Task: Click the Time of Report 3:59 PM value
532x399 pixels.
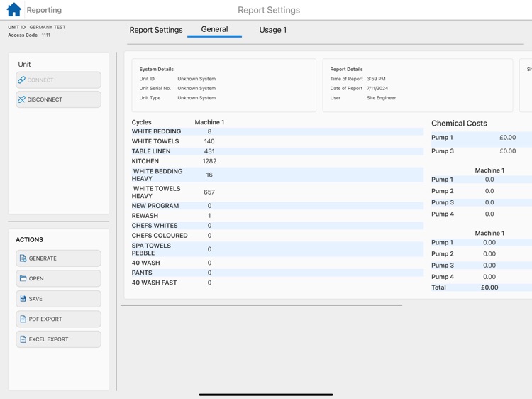Action: pos(376,79)
